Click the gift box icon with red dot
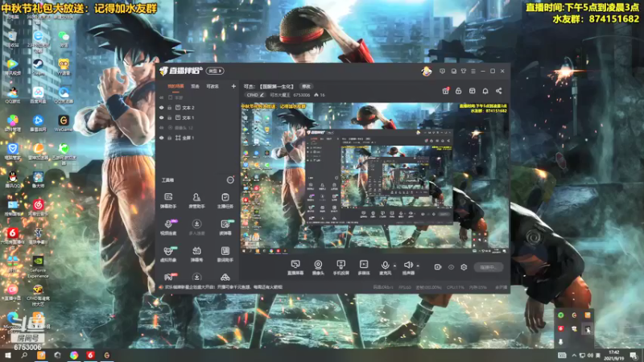The width and height of the screenshot is (644, 362). pyautogui.click(x=445, y=91)
